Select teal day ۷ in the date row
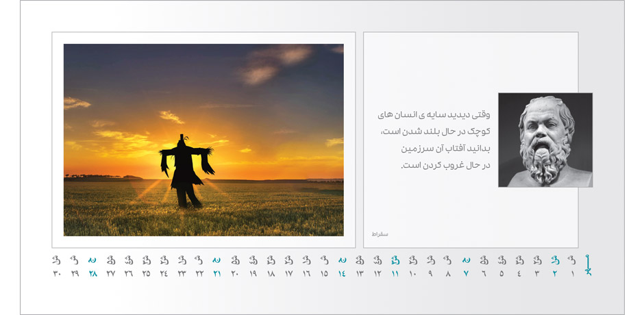644x315 pixels. [466, 274]
